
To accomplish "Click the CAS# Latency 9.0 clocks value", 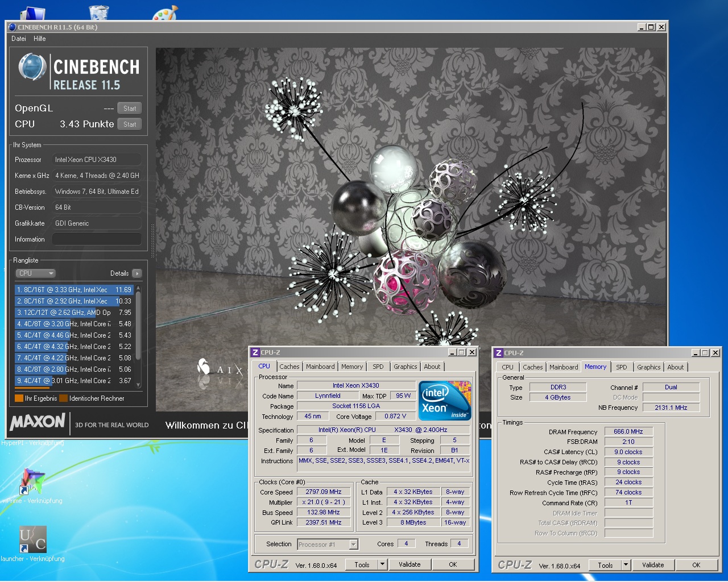I will point(628,452).
